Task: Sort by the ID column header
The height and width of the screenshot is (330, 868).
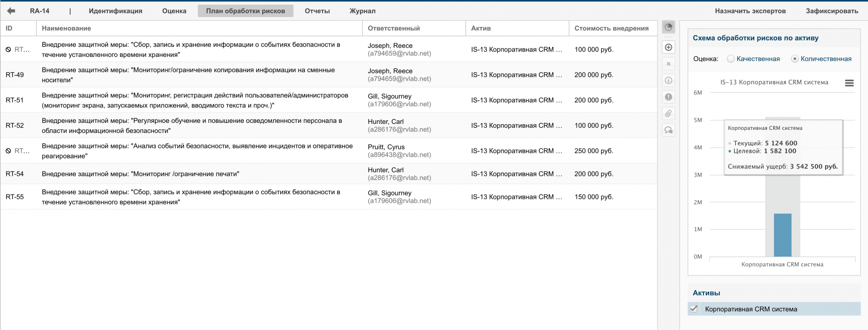Action: tap(18, 28)
